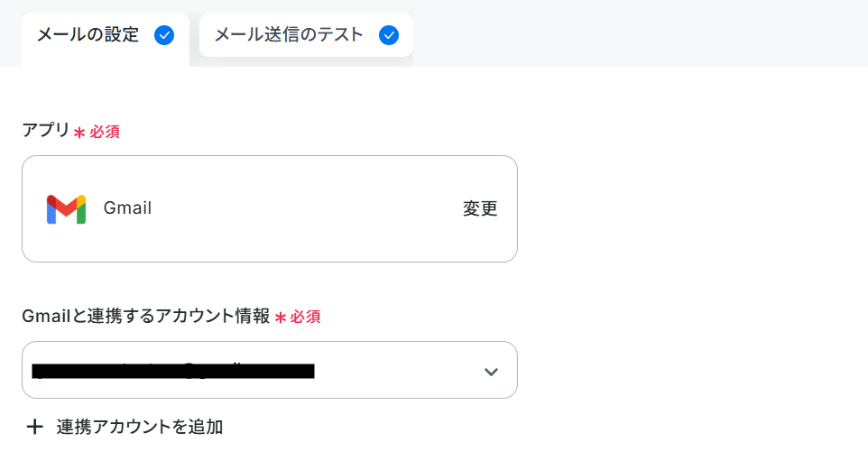868x461 pixels.
Task: Select the Gmail app selection card
Action: 270,208
